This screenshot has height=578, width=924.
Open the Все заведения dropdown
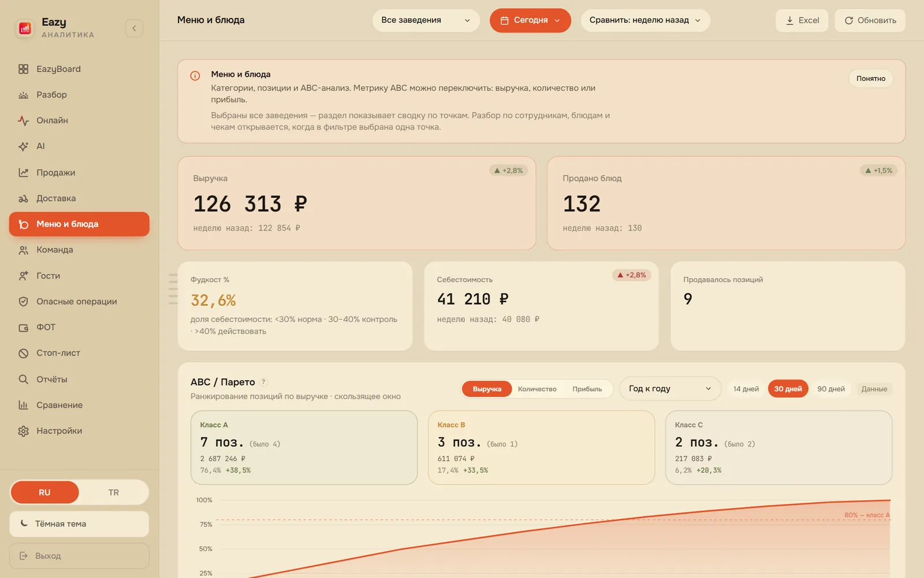coord(426,20)
